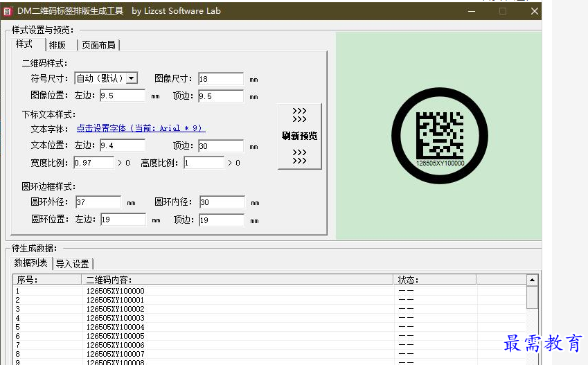Click the 文本位置 顶边 field with 30

(x=221, y=146)
